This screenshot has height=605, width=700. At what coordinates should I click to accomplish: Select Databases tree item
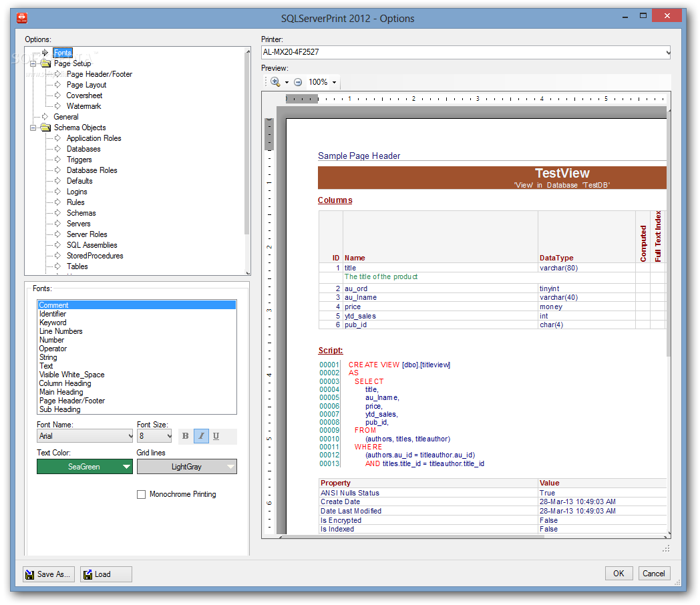(x=83, y=149)
